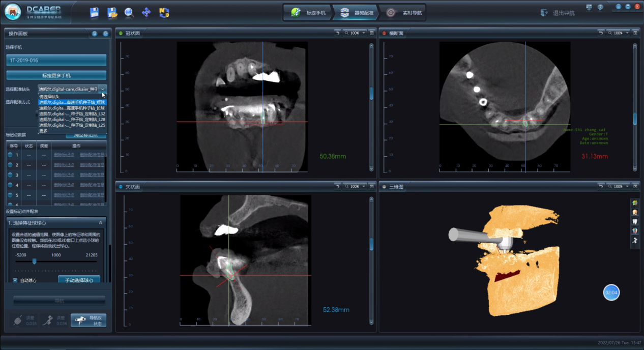Select marker point row 3 radio indicator
The height and width of the screenshot is (350, 644).
coord(10,175)
